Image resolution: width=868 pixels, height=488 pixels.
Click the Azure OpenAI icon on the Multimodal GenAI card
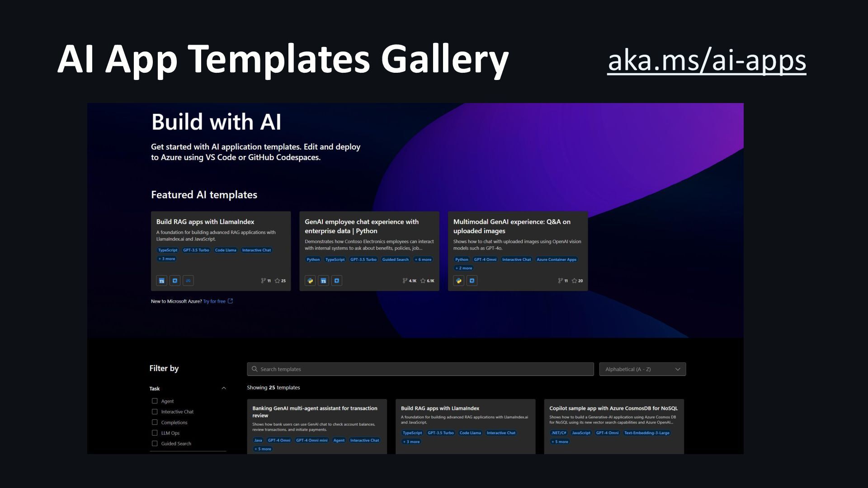pyautogui.click(x=472, y=281)
